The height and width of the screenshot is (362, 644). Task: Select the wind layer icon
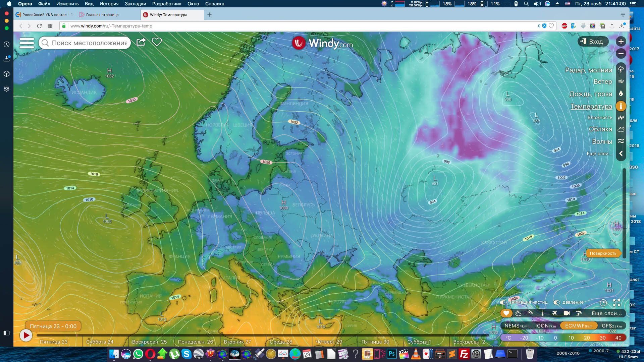621,81
